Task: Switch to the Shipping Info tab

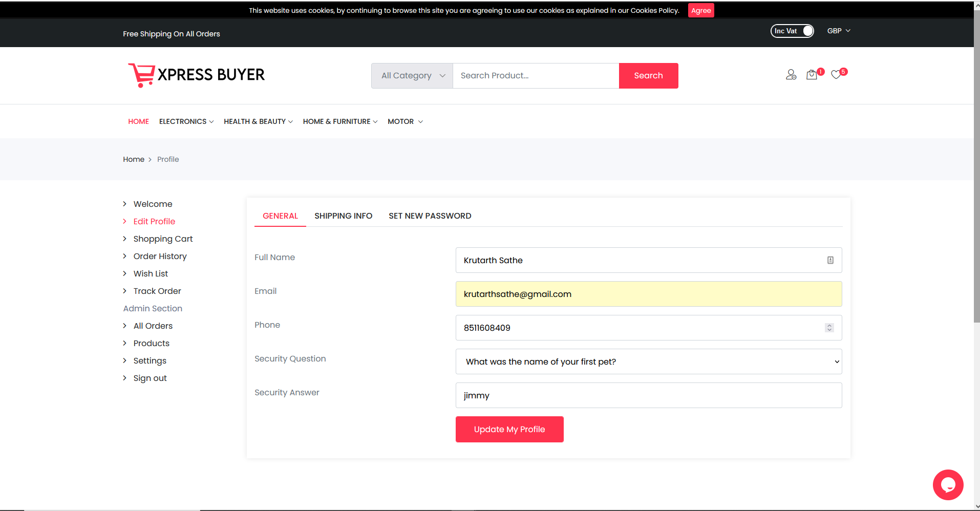Action: pos(343,216)
